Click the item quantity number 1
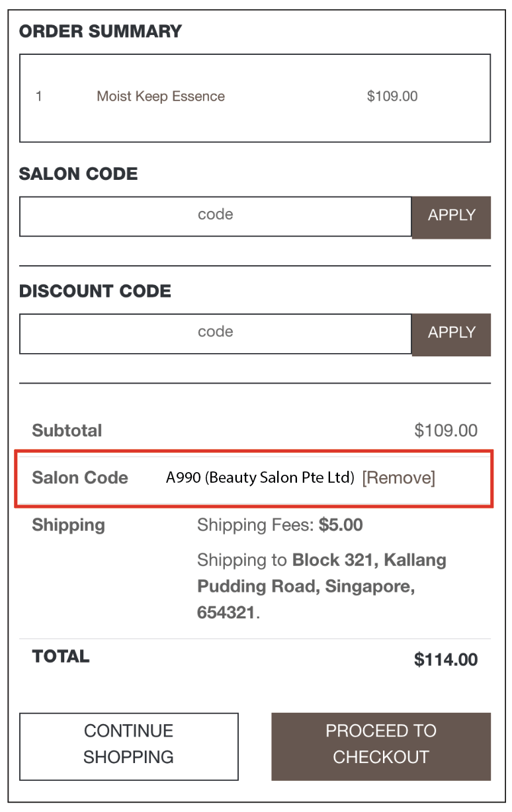The width and height of the screenshot is (512, 812). (x=39, y=97)
